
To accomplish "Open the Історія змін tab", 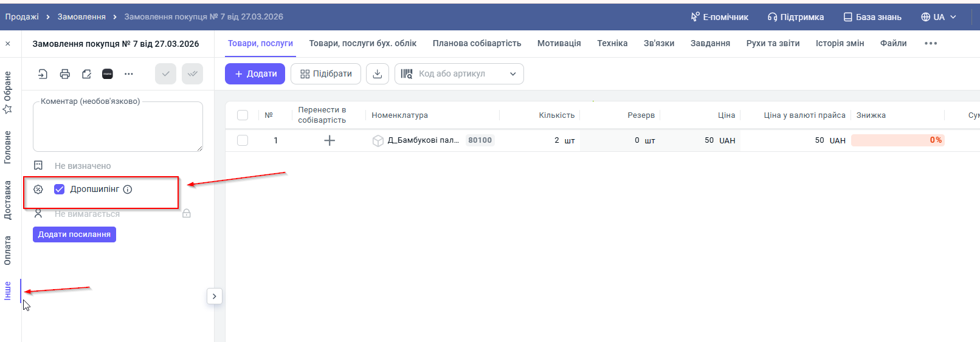I will click(840, 43).
